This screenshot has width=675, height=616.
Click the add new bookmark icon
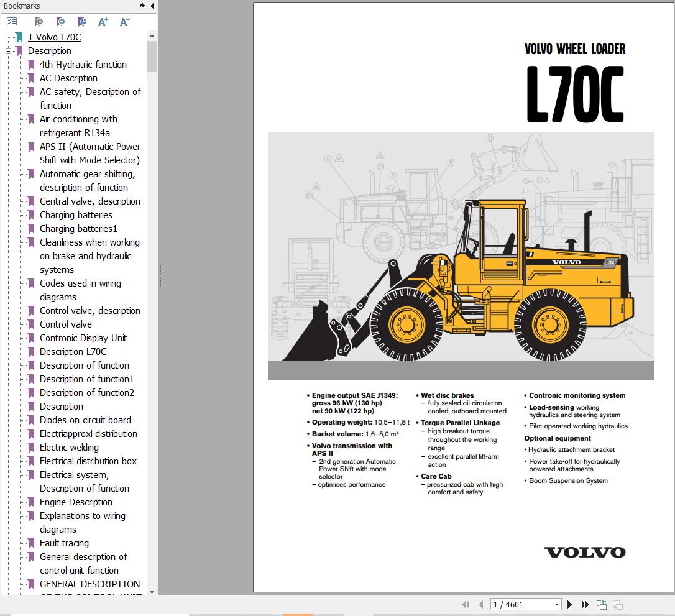(61, 22)
